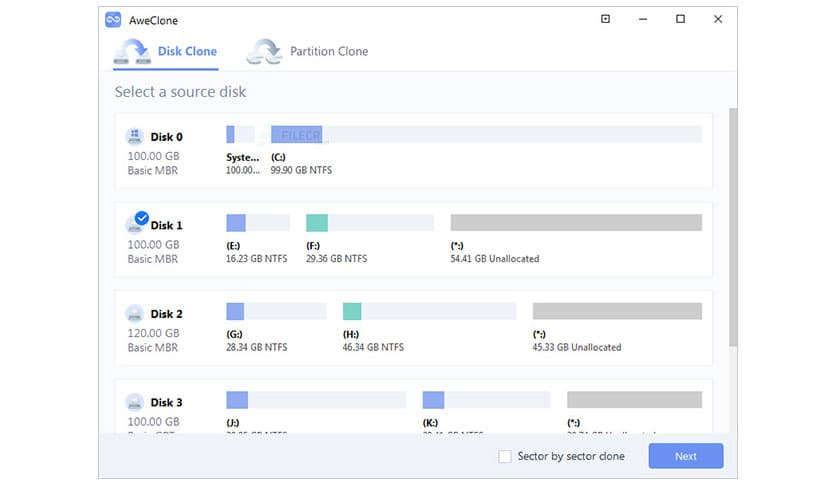Image resolution: width=836 pixels, height=484 pixels.
Task: Click the (K:) drive letter label
Action: (430, 423)
